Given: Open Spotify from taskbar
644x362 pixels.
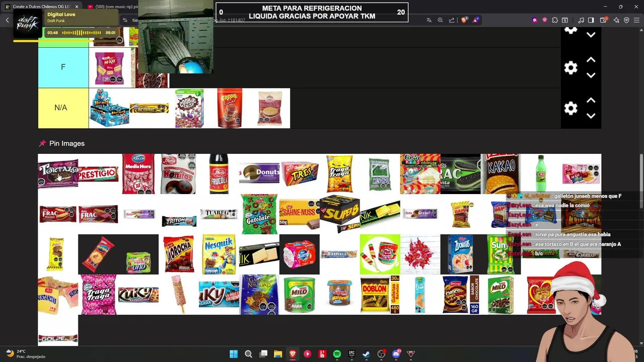Looking at the screenshot, I should (x=337, y=354).
